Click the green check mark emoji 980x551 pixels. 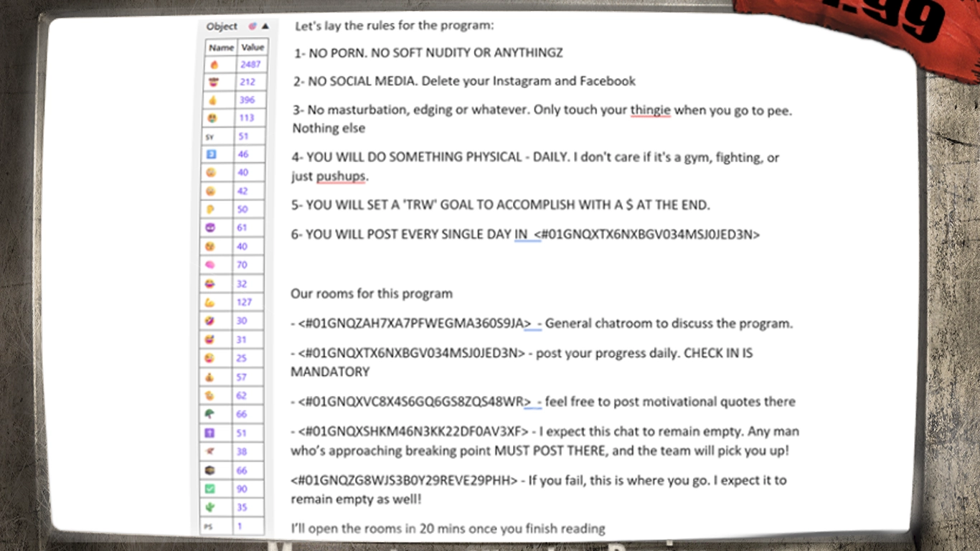click(209, 489)
